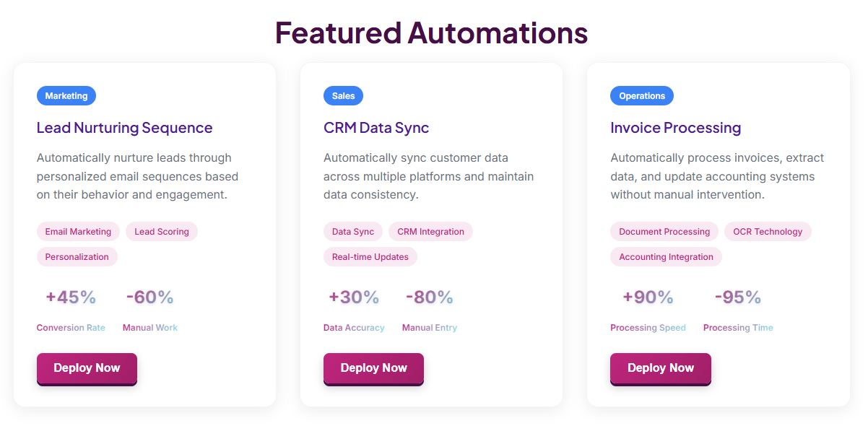
Task: Click the Data Sync tag pill
Action: click(x=352, y=231)
